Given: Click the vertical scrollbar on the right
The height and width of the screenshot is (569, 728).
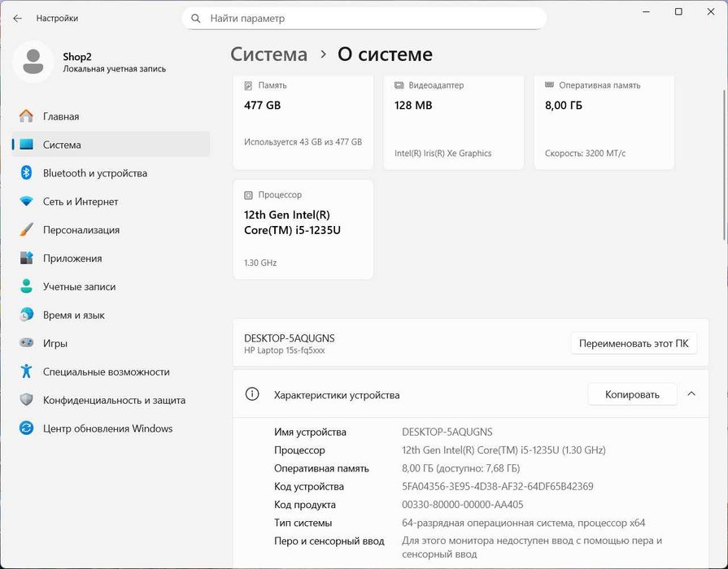Looking at the screenshot, I should click(726, 164).
